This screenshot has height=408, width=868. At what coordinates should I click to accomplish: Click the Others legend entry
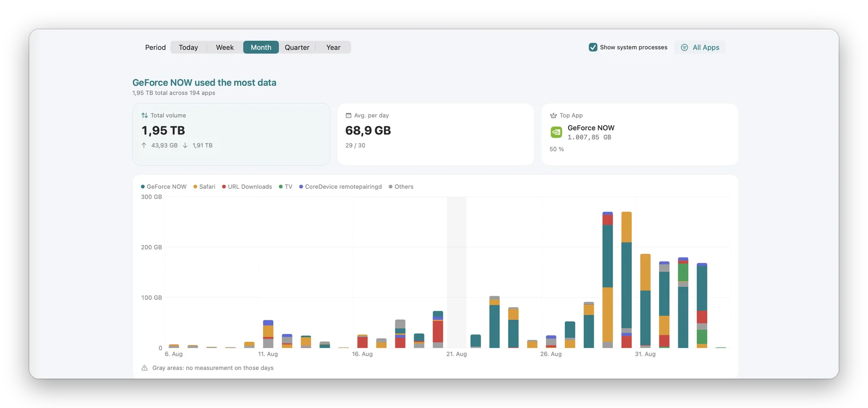401,187
